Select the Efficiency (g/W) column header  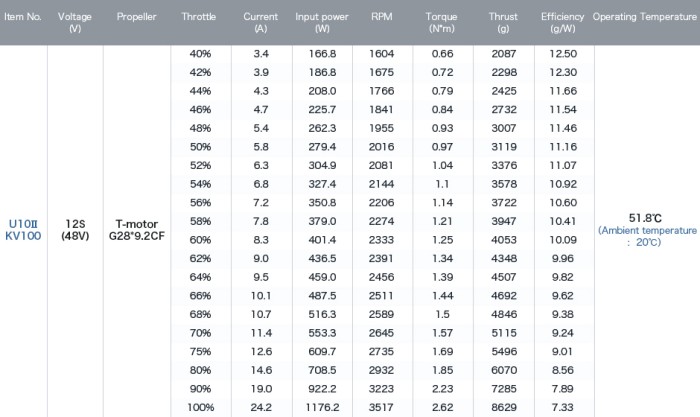click(562, 23)
